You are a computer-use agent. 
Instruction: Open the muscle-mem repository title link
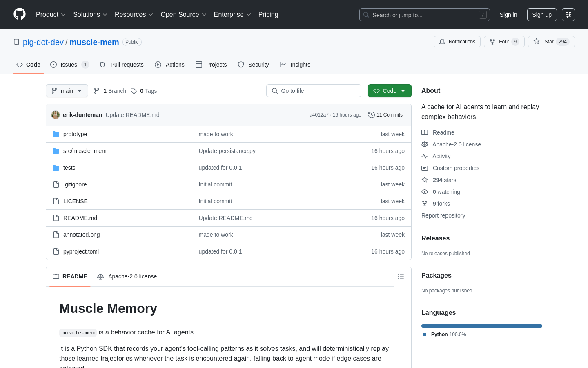pos(94,42)
